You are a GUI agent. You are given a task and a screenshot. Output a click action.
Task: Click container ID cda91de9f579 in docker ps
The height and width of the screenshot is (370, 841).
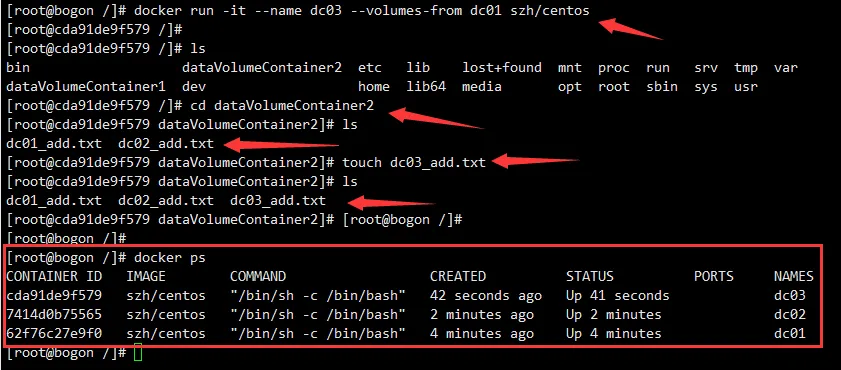click(x=54, y=295)
